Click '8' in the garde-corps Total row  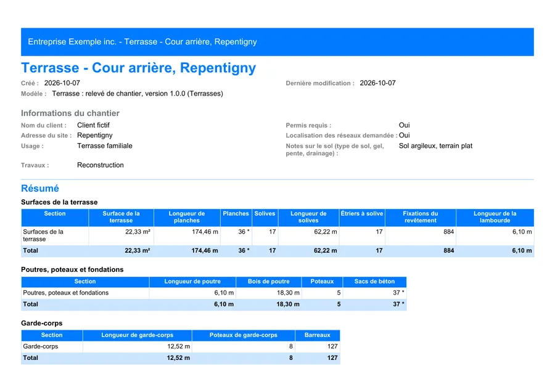click(291, 358)
